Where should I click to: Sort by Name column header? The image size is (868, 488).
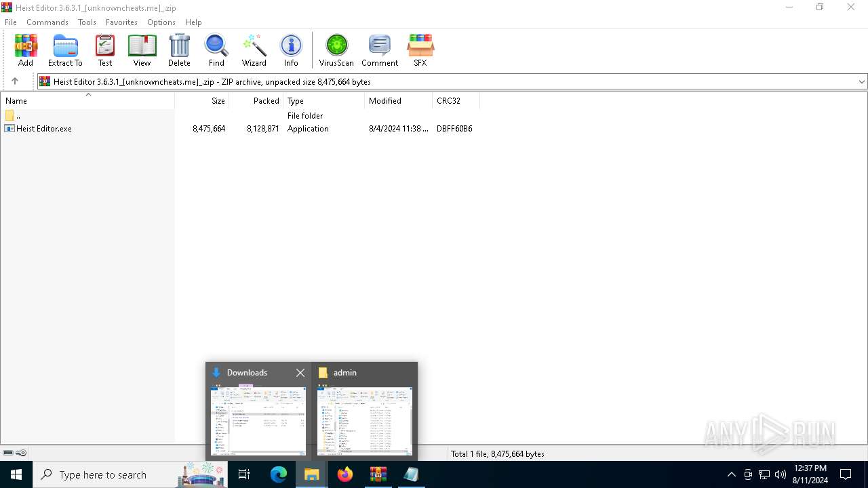(87, 100)
